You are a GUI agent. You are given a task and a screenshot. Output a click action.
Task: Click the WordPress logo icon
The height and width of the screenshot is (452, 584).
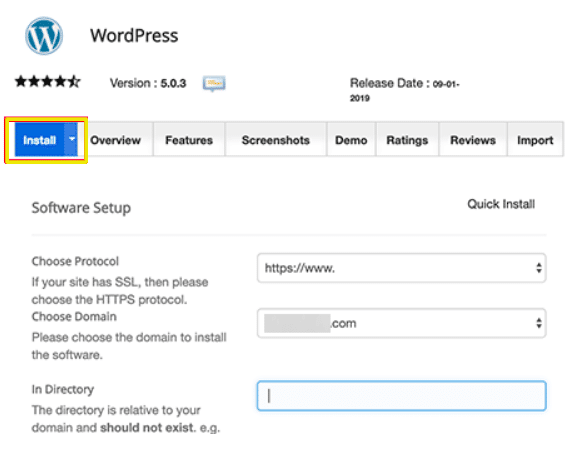(x=44, y=36)
